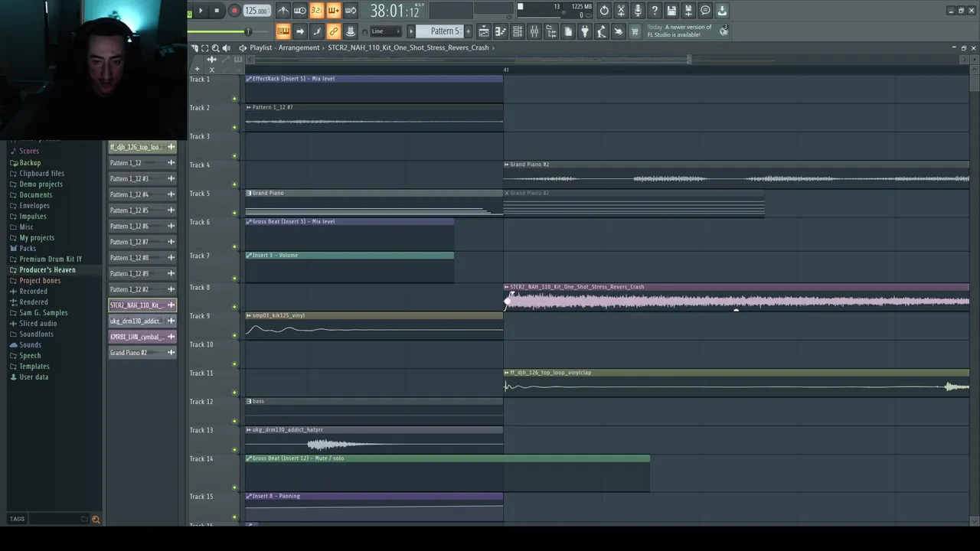Screen dimensions: 980x551
Task: Toggle typing keyboard to piano icon
Action: (283, 31)
